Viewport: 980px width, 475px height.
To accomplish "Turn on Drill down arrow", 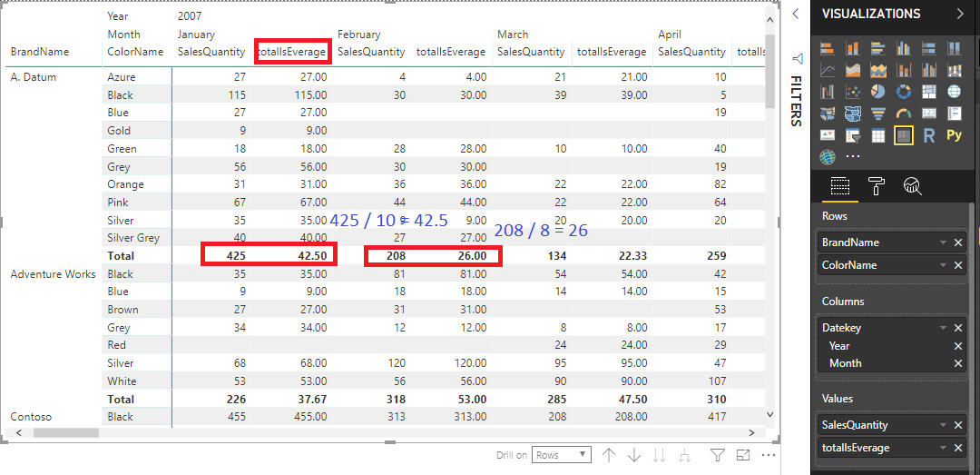I will coord(633,455).
